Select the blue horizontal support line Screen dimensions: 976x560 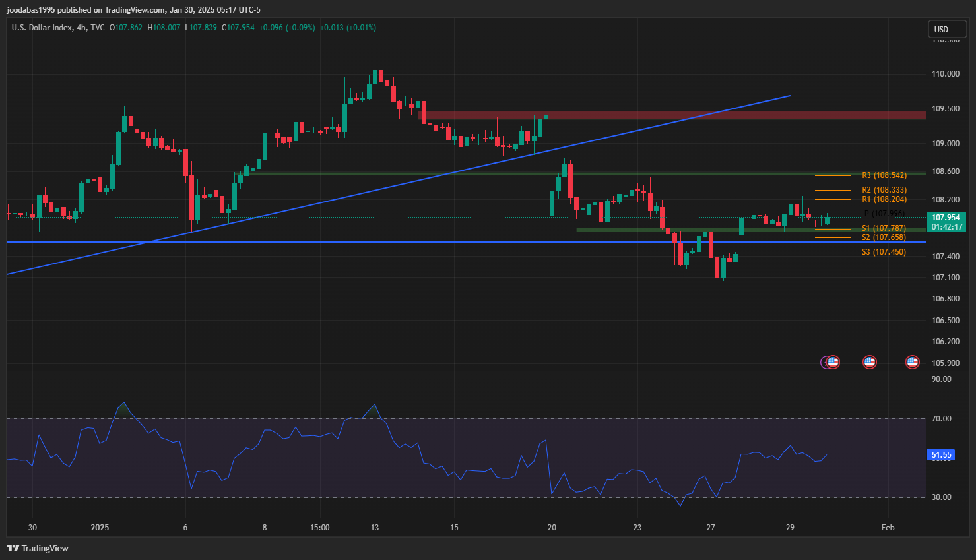(x=466, y=242)
